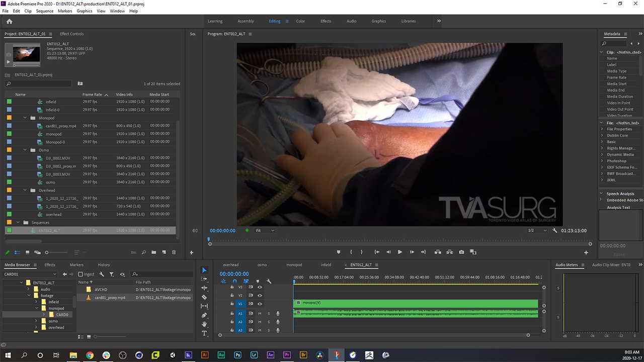Solo audio track A2
Screen dimensions: 644x362
click(x=269, y=322)
